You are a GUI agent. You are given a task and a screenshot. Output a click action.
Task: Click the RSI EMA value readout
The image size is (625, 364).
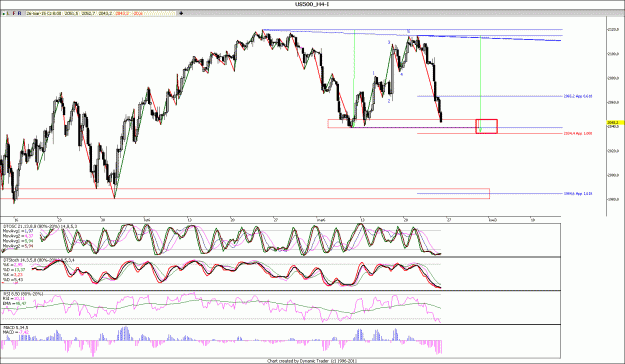(x=15, y=303)
